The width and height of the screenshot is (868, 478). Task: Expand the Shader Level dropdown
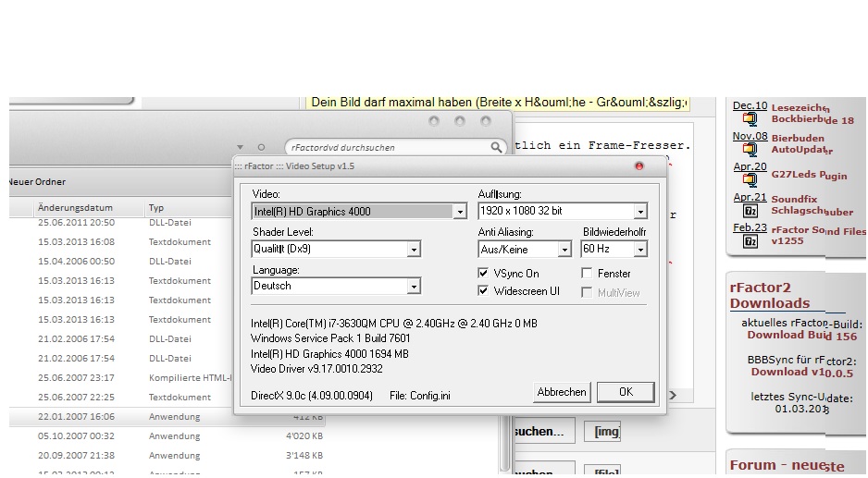click(414, 250)
